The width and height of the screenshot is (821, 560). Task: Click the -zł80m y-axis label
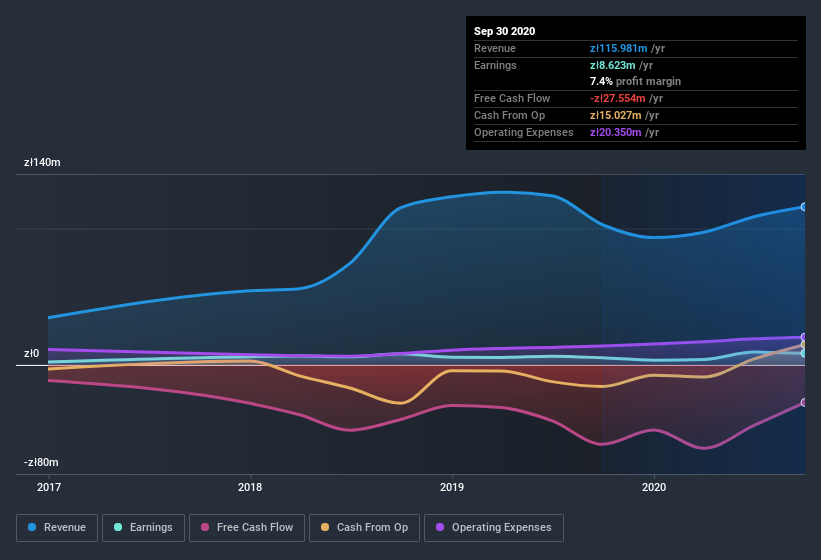click(41, 462)
